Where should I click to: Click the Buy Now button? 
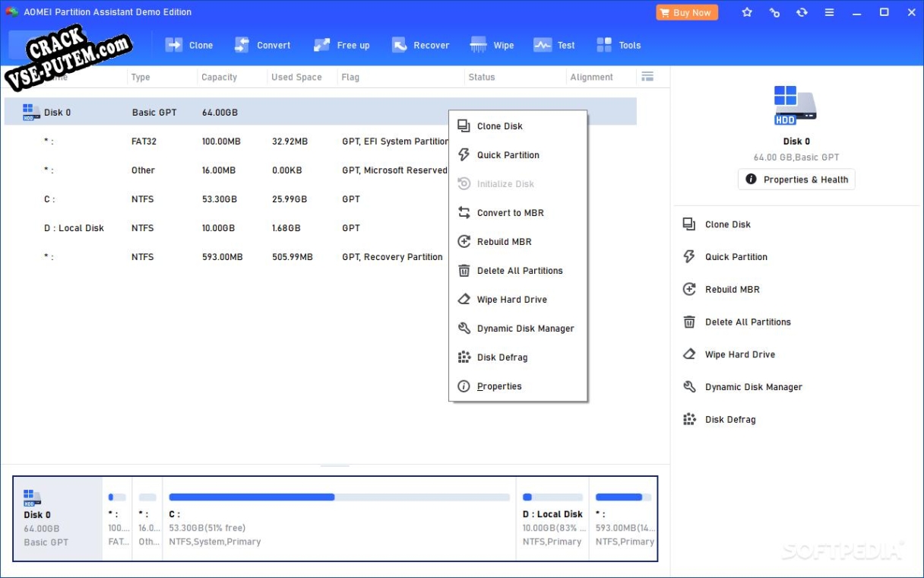click(687, 12)
